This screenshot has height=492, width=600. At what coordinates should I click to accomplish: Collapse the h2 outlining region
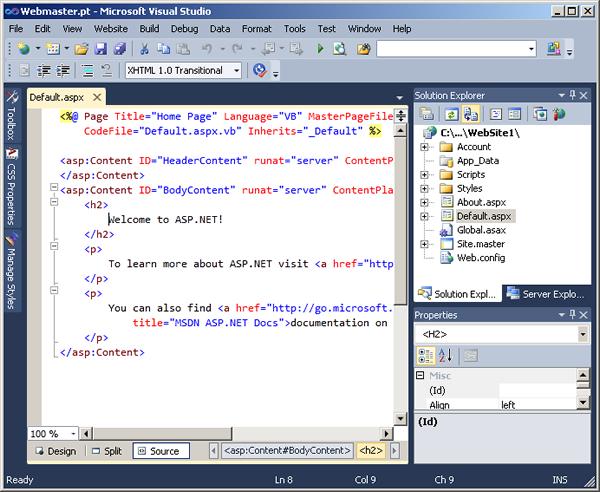54,202
